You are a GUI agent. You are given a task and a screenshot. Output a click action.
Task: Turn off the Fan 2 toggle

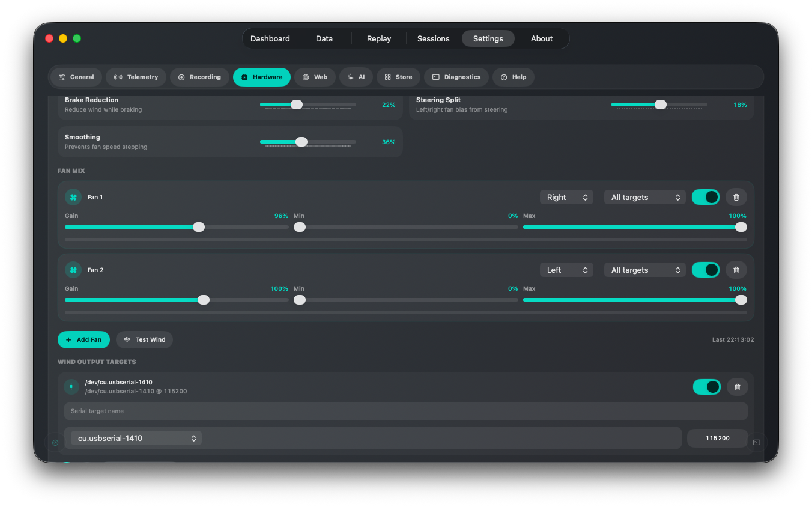click(x=706, y=270)
